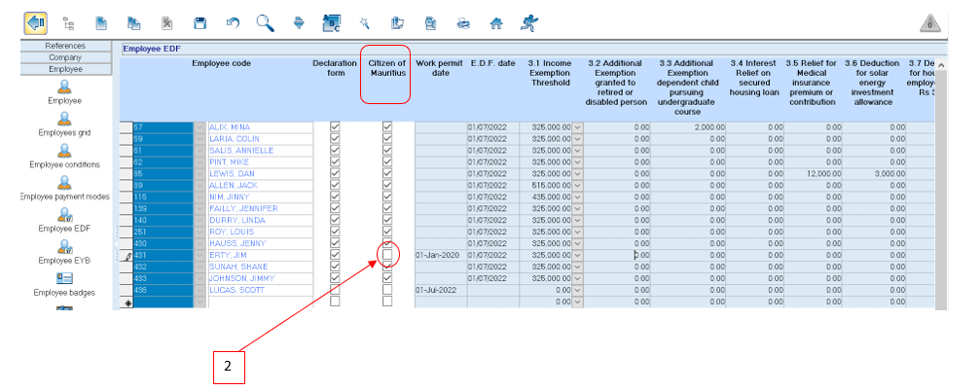Open search with the magnifying glass icon
Image resolution: width=980 pixels, height=391 pixels.
coord(265,21)
